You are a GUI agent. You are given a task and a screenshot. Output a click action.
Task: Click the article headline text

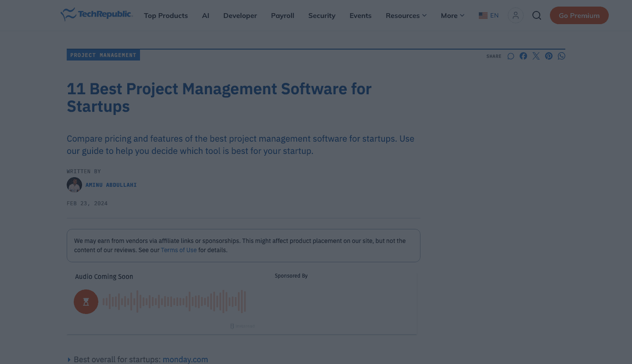[x=219, y=97]
